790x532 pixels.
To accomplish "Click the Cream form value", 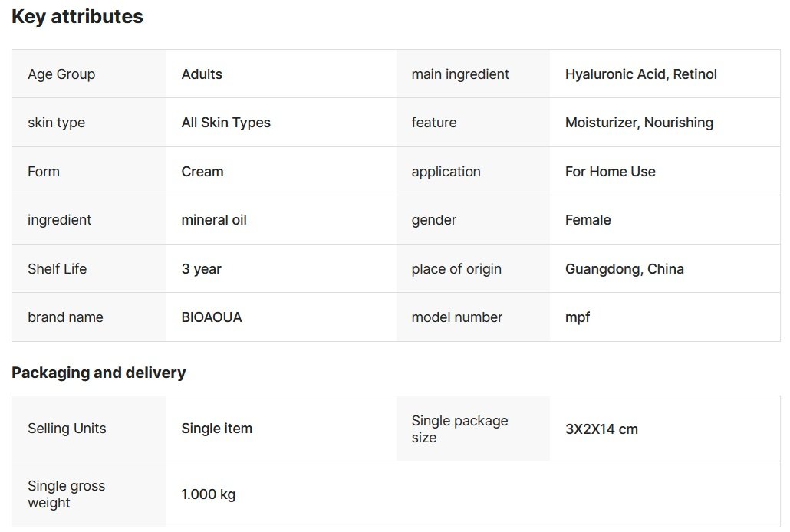I will point(202,172).
